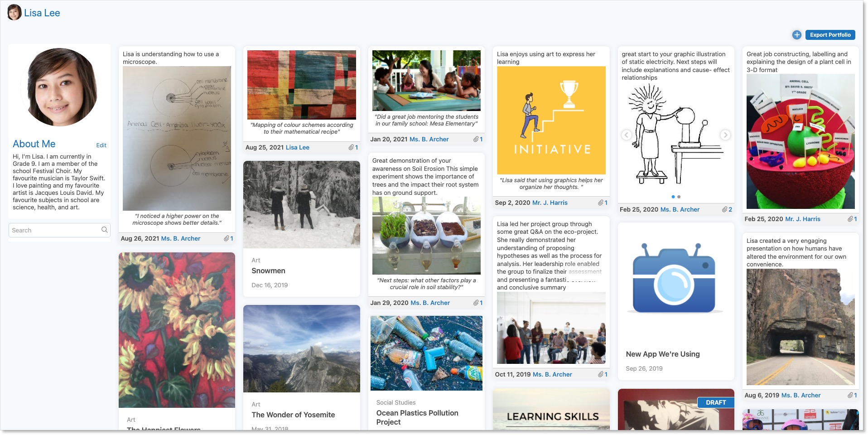Open Ms. B. Archer link on Jan 20, 2021 post
Screen dimensions: 868x435
tap(429, 139)
